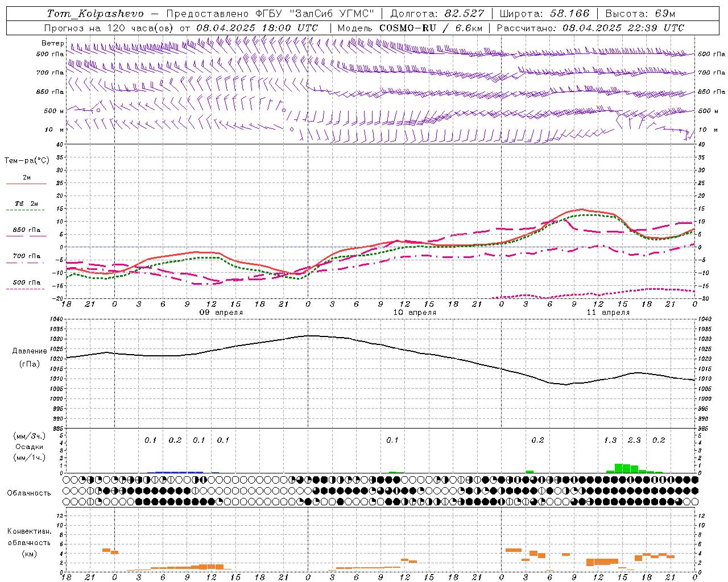Click the '(мм/1ч.)' hourly precipitation label
Image resolution: width=728 pixels, height=582 pixels.
(29, 458)
